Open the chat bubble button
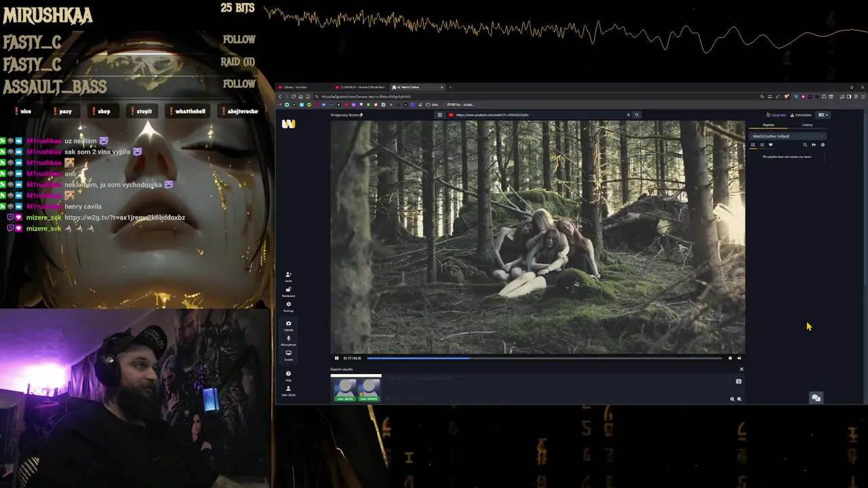Viewport: 868px width, 488px height. (x=816, y=398)
